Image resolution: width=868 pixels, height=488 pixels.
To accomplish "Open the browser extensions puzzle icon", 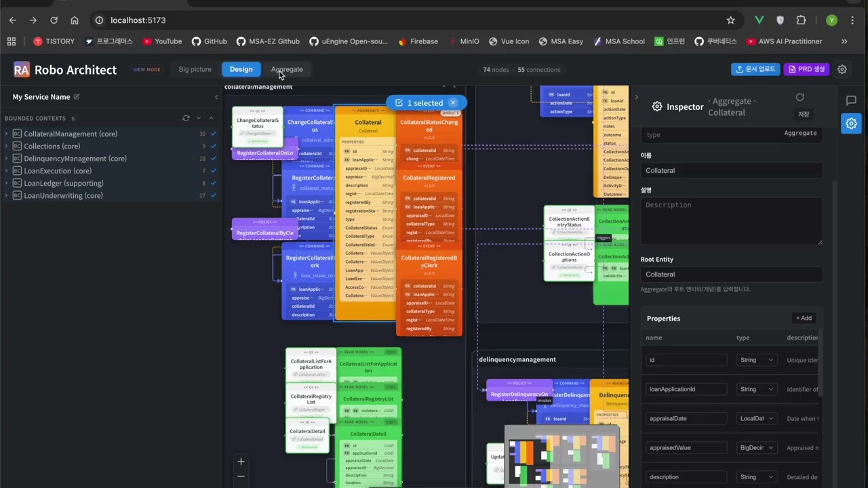I will 801,20.
